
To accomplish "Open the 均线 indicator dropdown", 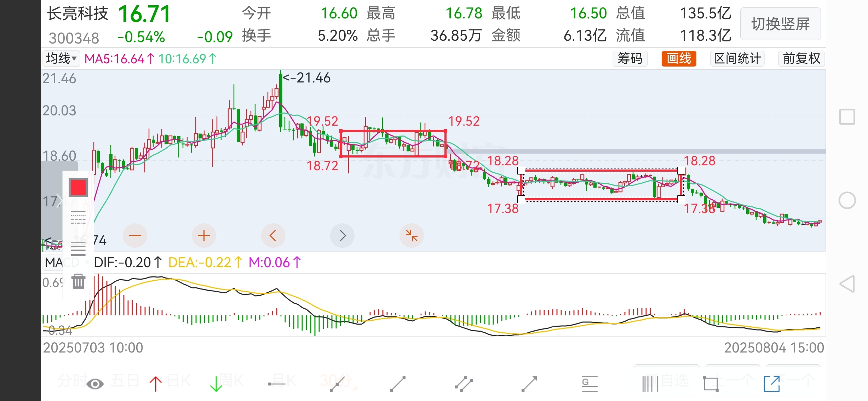I will click(x=61, y=58).
